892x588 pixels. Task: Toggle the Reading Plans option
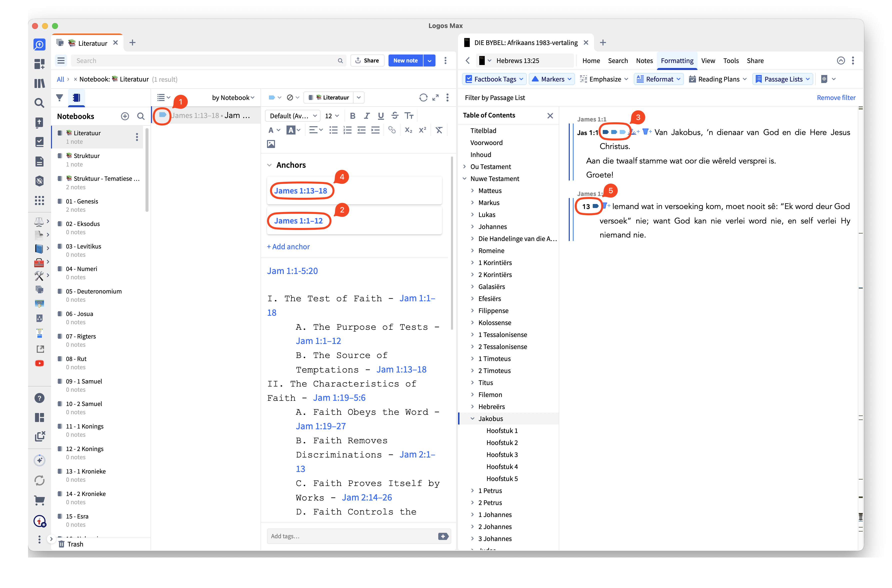[718, 79]
